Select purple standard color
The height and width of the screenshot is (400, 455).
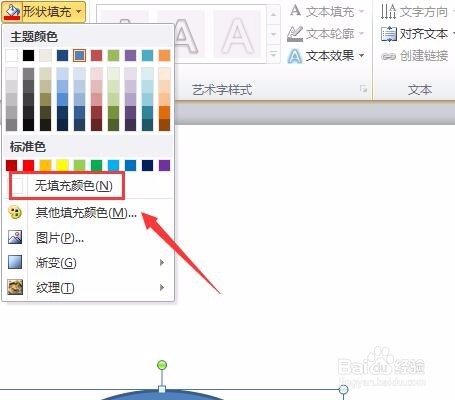[x=164, y=165]
